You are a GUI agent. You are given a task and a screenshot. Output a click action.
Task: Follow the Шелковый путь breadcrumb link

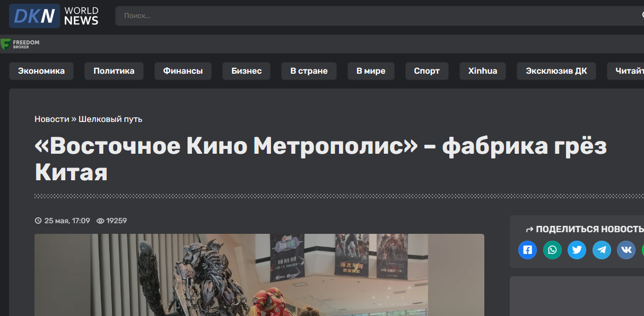110,119
